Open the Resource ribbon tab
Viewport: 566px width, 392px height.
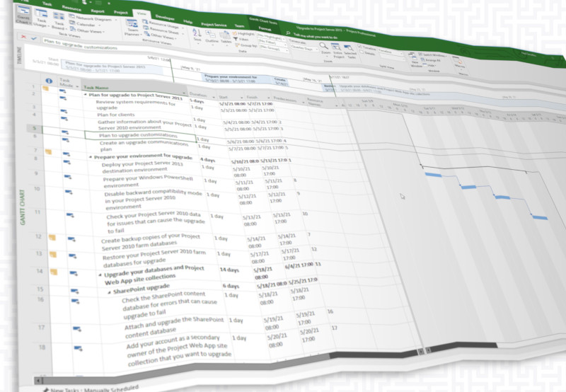click(71, 7)
